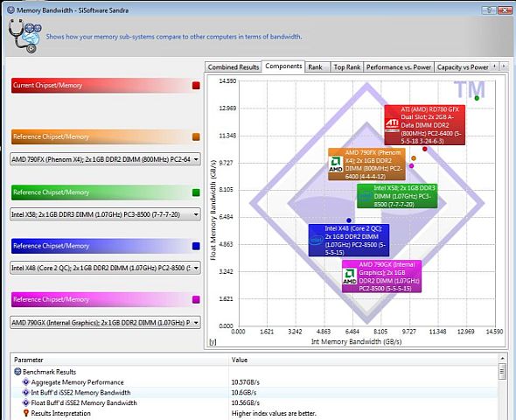Click the Int Buff'd iSSE2 diamond icon
The height and width of the screenshot is (420, 516).
point(26,392)
